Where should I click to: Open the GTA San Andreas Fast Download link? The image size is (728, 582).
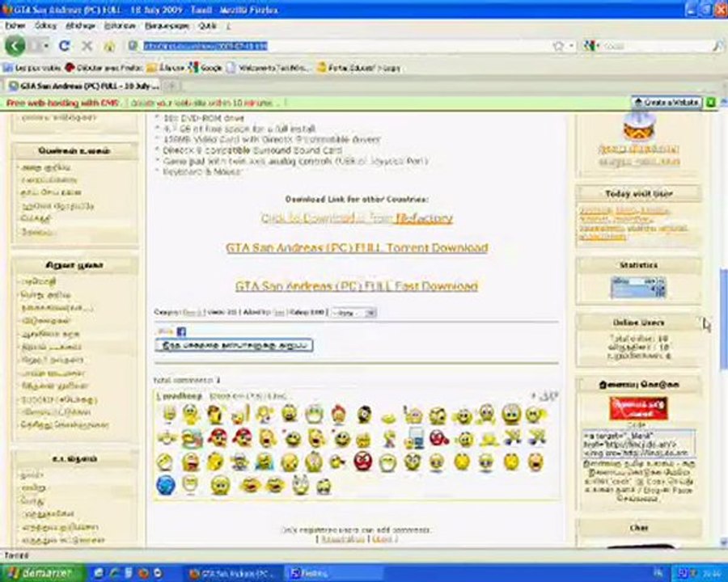pyautogui.click(x=357, y=286)
